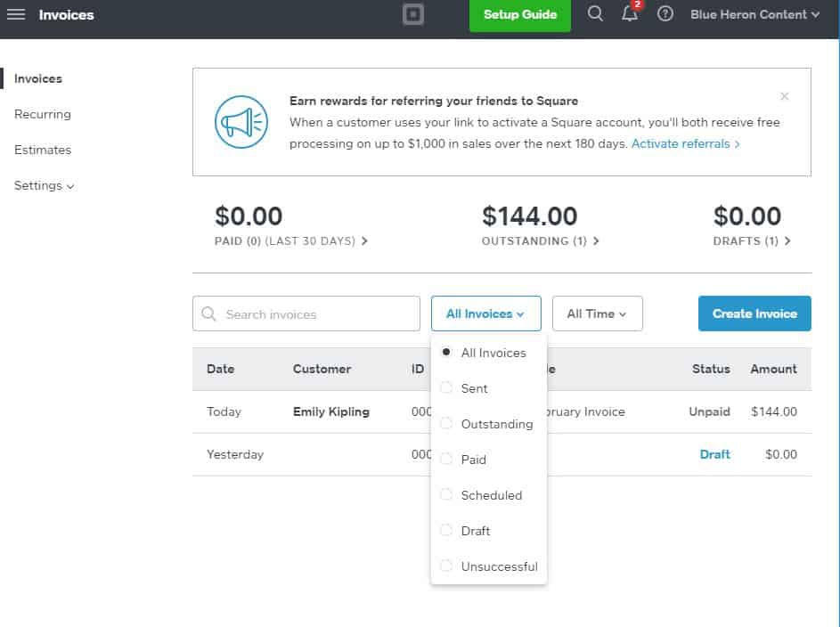This screenshot has height=627, width=840.
Task: View Outstanding (1) invoices summary
Action: [540, 241]
